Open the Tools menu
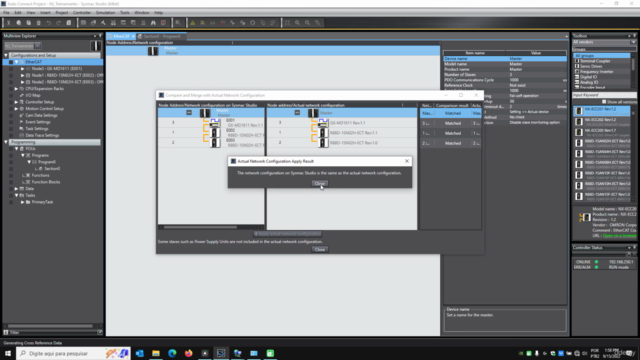This screenshot has height=360, width=640. click(x=124, y=13)
